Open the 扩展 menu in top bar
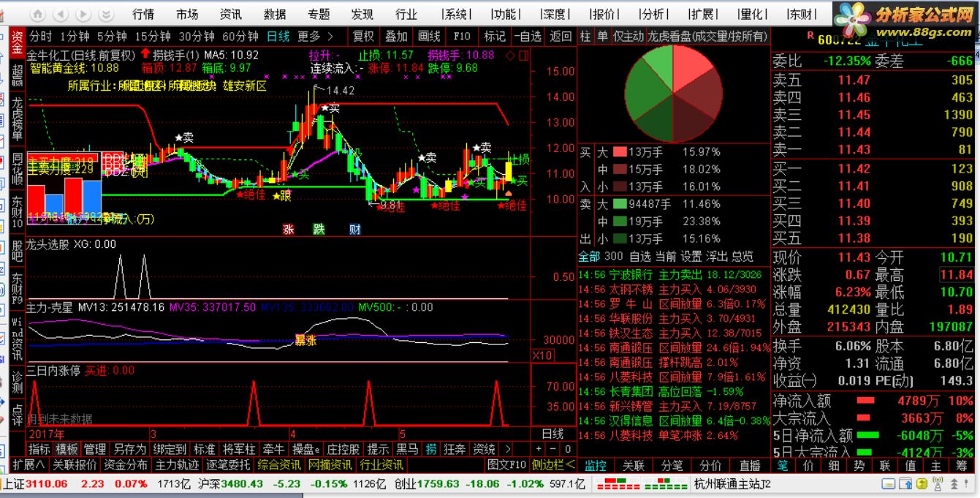 coord(702,15)
